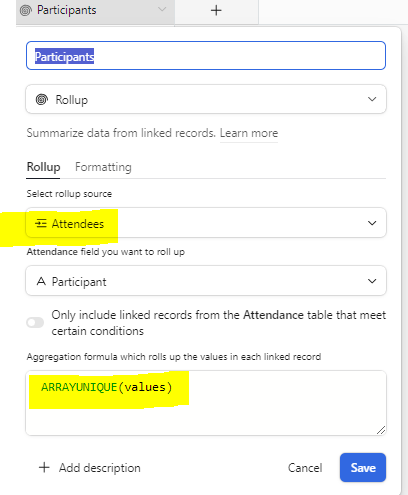
Task: Click the plus icon to add a new field
Action: tap(216, 11)
